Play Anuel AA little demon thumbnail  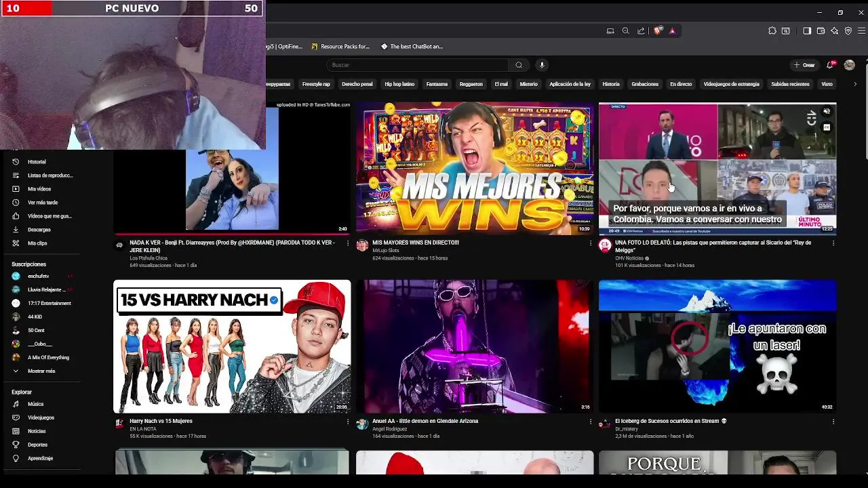click(x=475, y=346)
